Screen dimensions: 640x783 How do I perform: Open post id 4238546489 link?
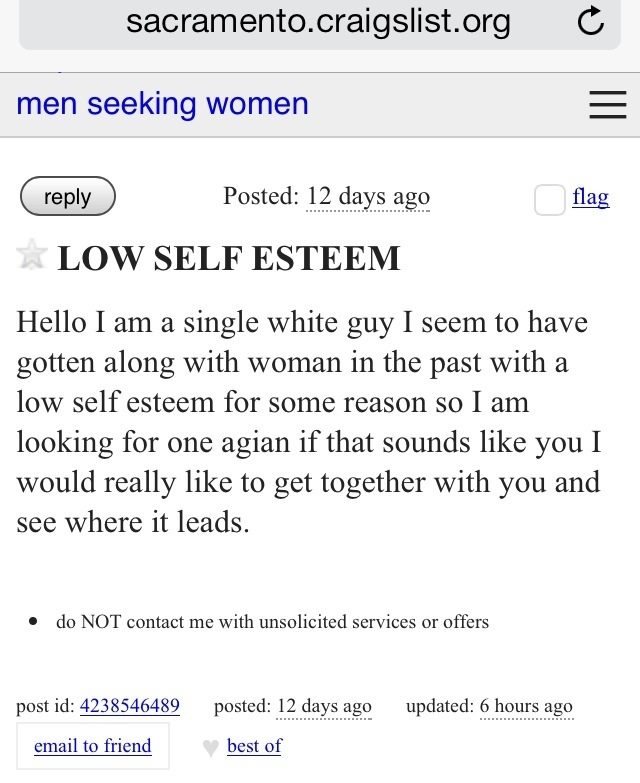(x=129, y=706)
